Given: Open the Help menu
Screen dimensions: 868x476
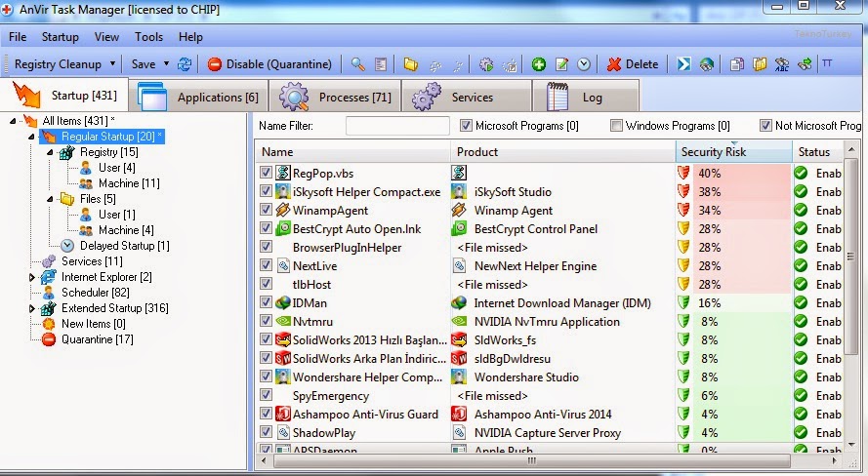Looking at the screenshot, I should point(190,37).
